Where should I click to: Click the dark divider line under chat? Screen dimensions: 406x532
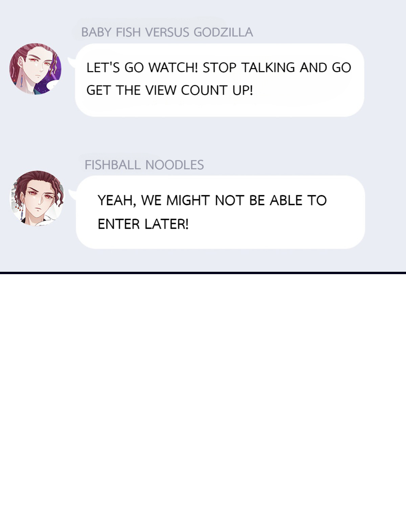click(203, 272)
